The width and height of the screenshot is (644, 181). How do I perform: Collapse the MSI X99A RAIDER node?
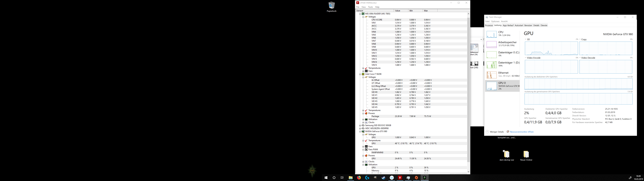[360, 14]
